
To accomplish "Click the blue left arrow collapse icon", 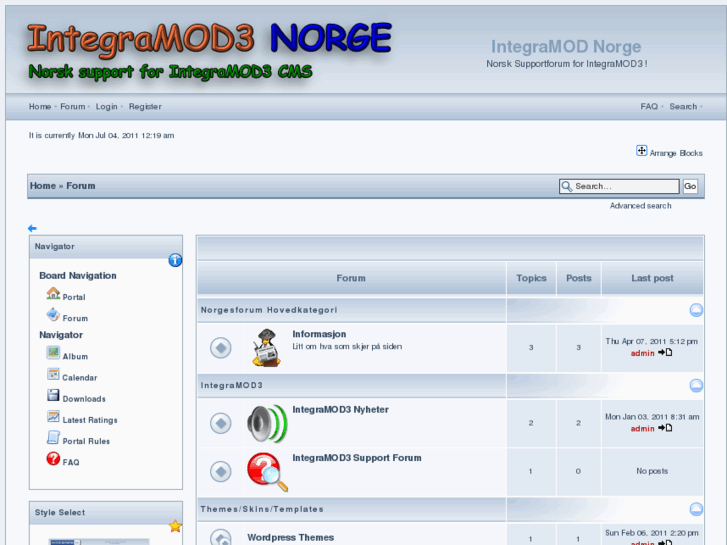I will tap(32, 228).
